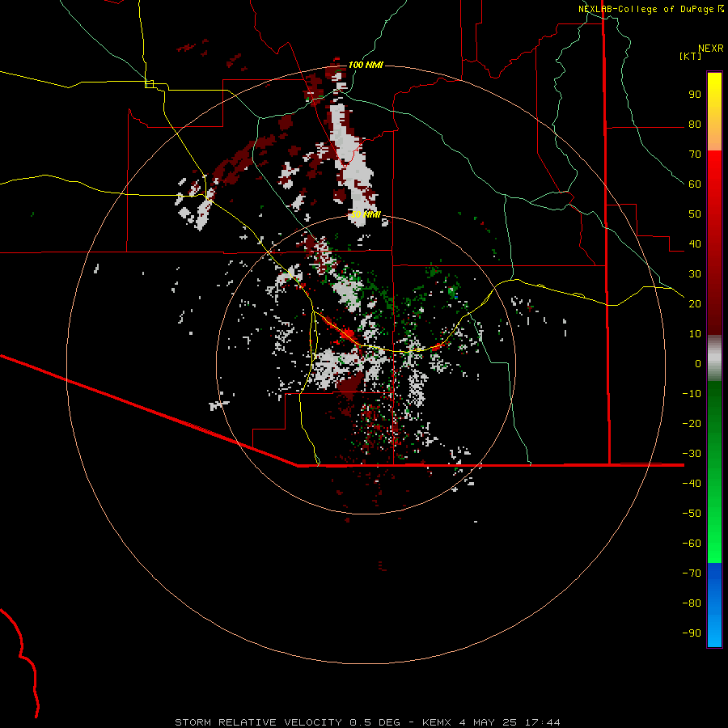This screenshot has height=728, width=728.
Task: Click the gray zero-velocity segment of color bar
Action: 714,358
